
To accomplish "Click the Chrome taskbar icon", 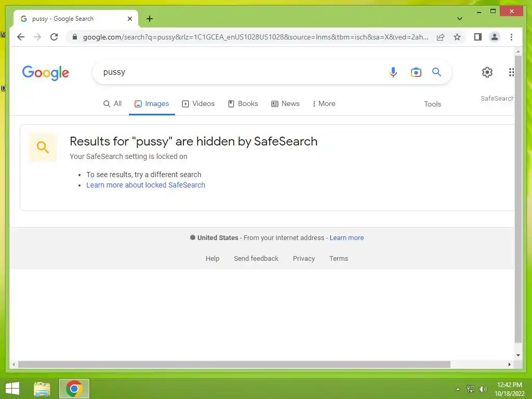I will point(74,389).
